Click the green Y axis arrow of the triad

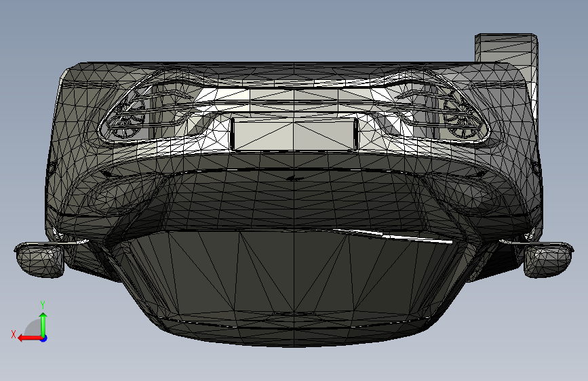tap(43, 325)
